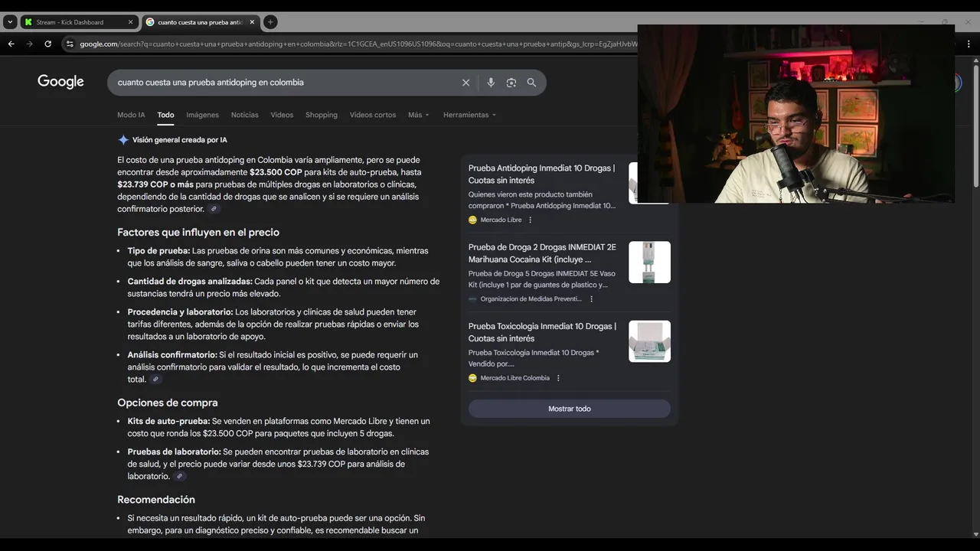Expand the Herramientas dropdown
The height and width of the screenshot is (551, 980).
click(469, 115)
